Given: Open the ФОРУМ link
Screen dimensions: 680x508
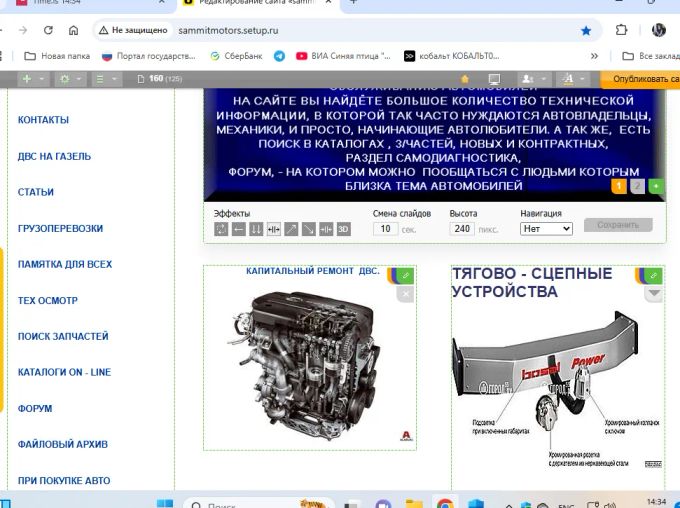Looking at the screenshot, I should (35, 408).
